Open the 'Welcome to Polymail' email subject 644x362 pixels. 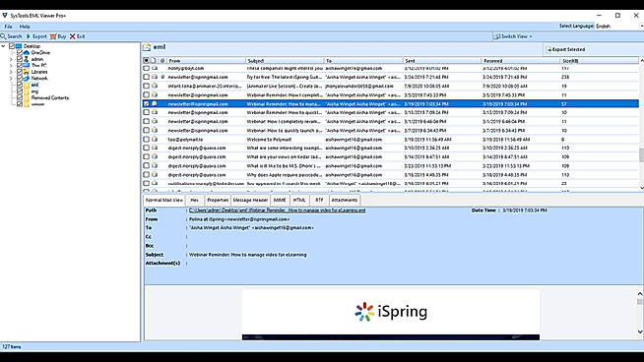pos(269,140)
